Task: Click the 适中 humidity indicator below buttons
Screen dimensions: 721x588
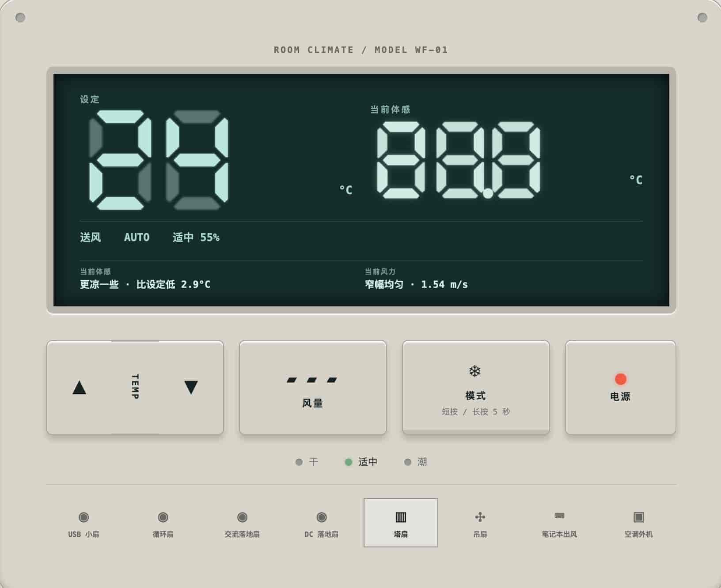Action: pos(361,462)
